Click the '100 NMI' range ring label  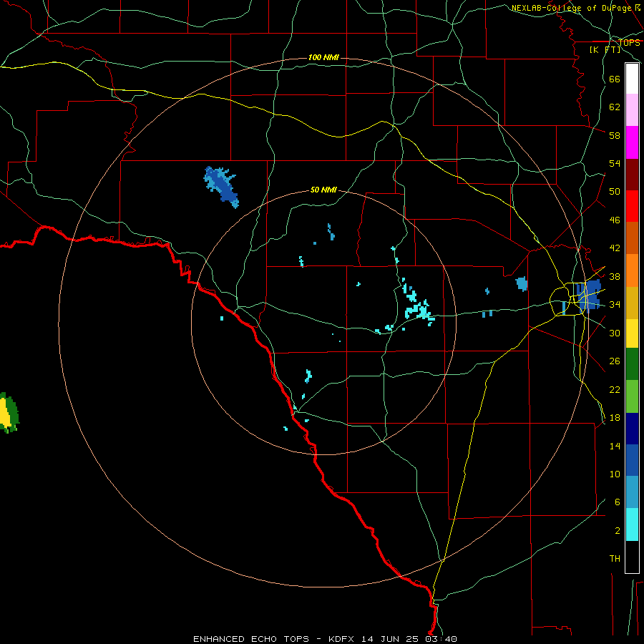tap(323, 57)
